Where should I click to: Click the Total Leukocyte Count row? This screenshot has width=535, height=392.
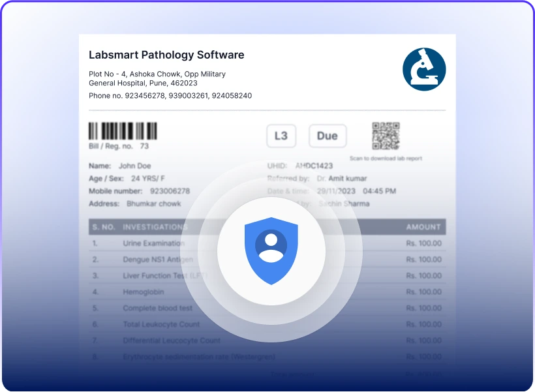coord(267,324)
